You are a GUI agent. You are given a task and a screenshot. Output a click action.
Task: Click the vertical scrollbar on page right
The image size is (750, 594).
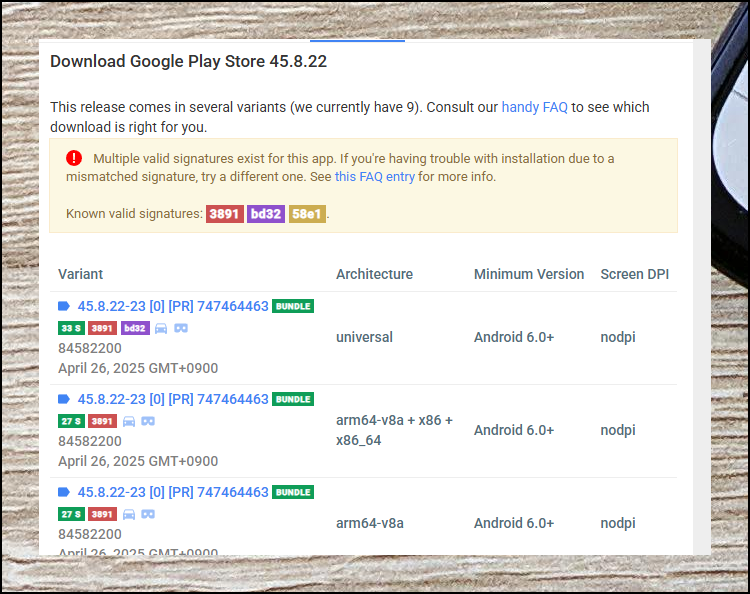pos(702,297)
